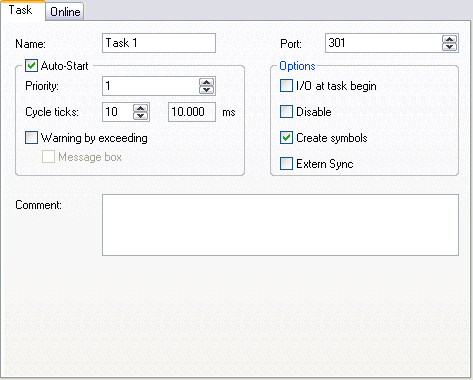This screenshot has width=473, height=380.
Task: Switch to the Online tab
Action: click(65, 12)
